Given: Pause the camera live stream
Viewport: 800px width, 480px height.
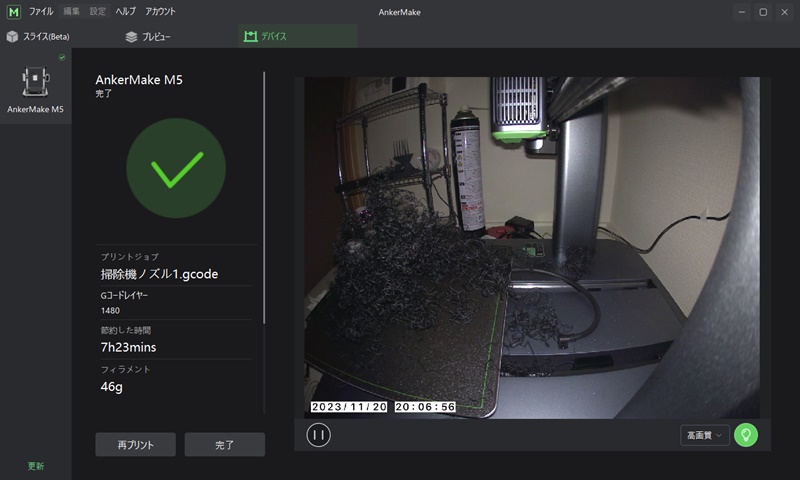Looking at the screenshot, I should 318,435.
